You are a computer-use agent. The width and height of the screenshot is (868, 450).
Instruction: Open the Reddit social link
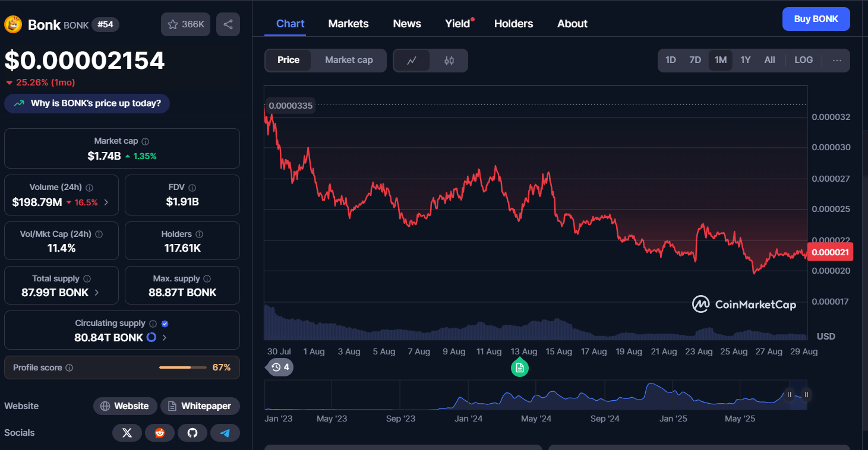click(x=160, y=433)
